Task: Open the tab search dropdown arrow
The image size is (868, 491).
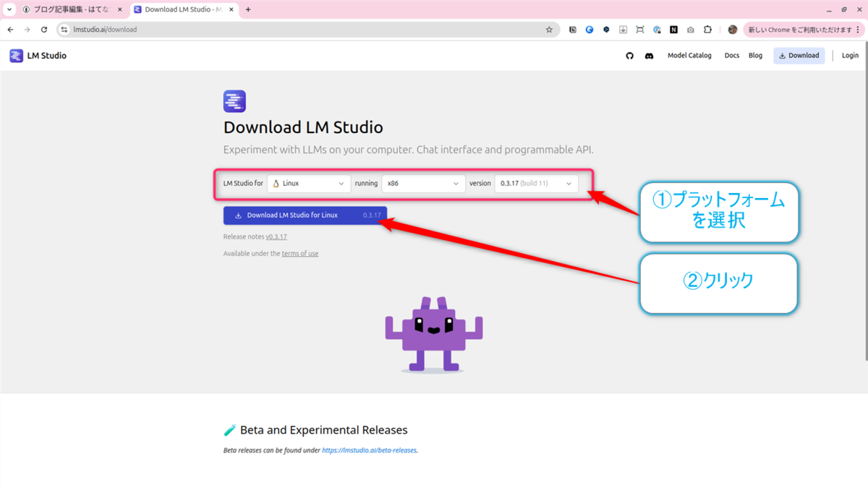Action: (9, 9)
